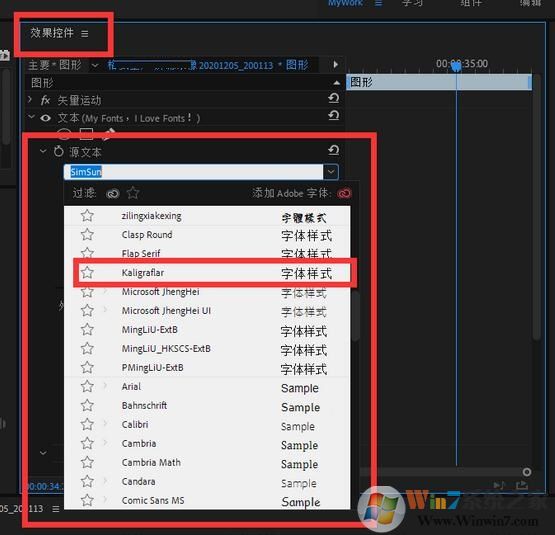Click the blue playhead marker
555x535 pixels.
click(456, 66)
